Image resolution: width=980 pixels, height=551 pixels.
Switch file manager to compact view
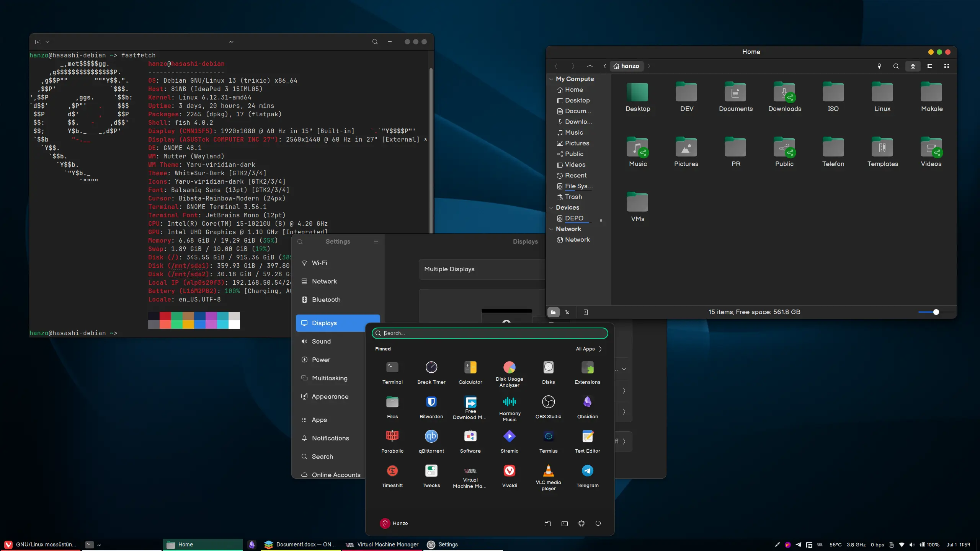pos(946,66)
